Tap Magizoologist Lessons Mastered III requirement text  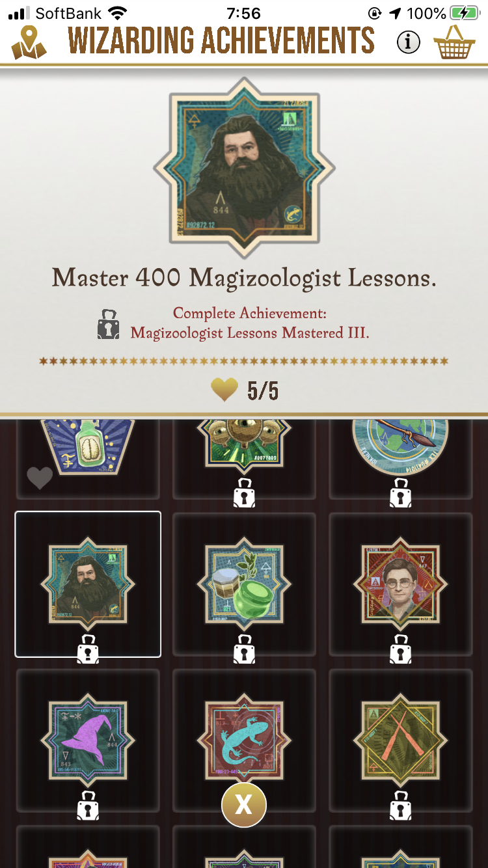coord(250,333)
